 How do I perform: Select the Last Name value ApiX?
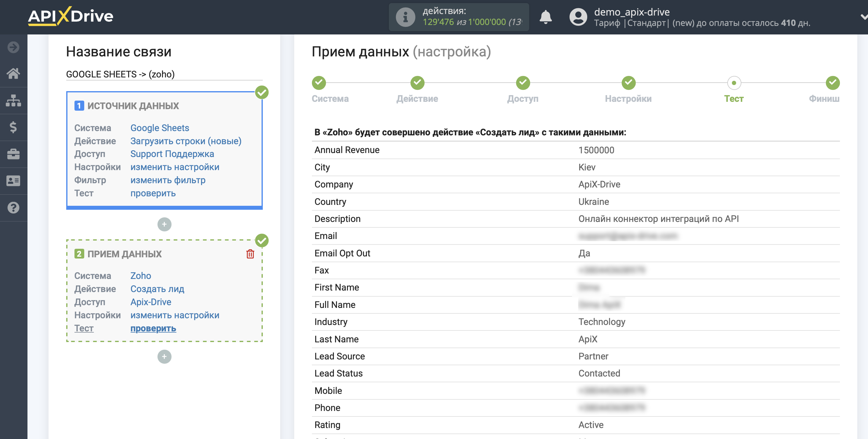[588, 339]
